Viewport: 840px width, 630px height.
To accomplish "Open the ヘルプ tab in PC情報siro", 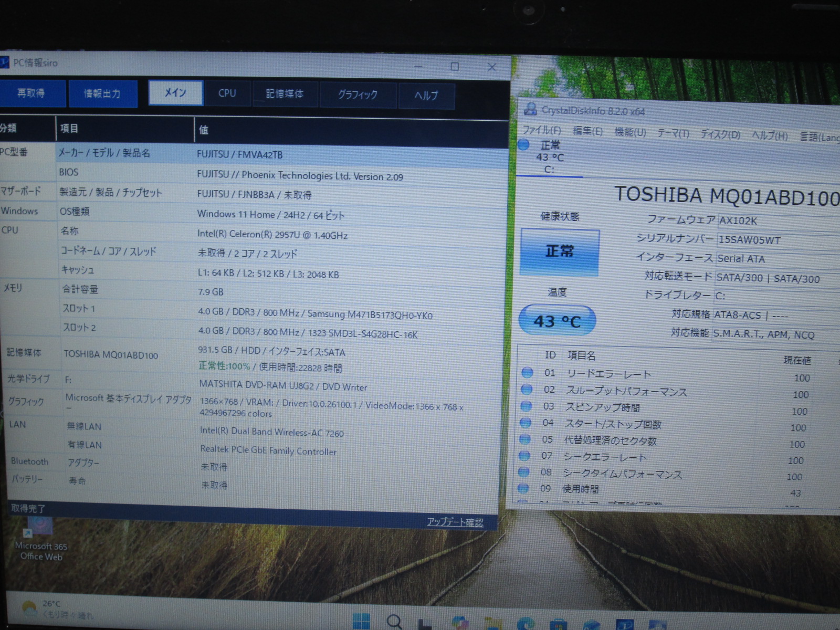I will click(x=426, y=96).
